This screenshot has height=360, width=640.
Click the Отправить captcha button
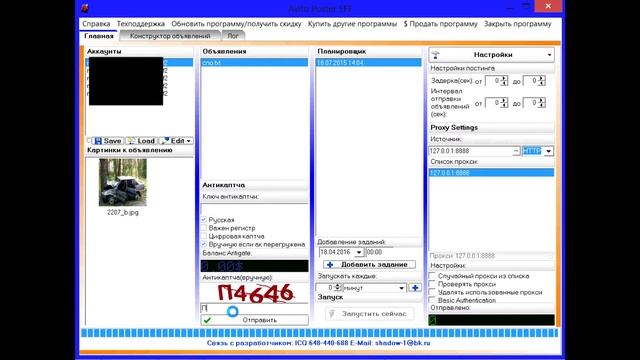tap(254, 320)
